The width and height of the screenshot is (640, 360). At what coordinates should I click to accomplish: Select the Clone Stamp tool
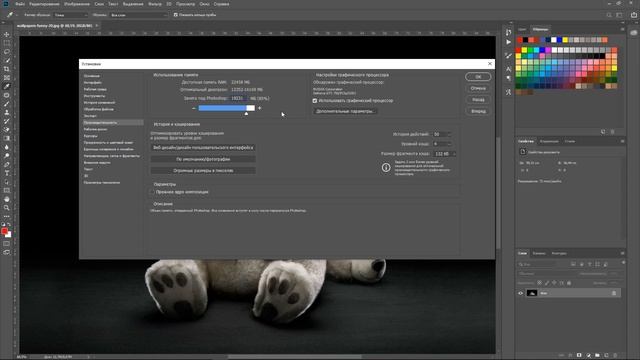pyautogui.click(x=7, y=112)
